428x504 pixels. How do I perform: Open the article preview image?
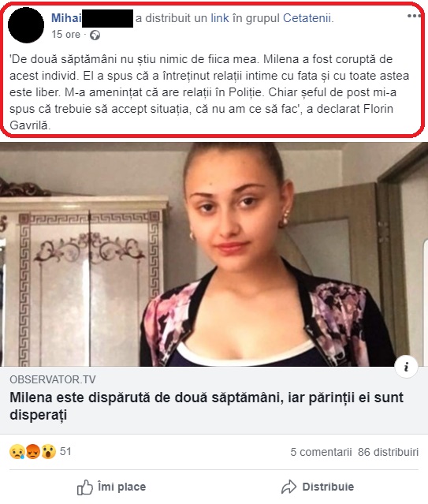(214, 254)
